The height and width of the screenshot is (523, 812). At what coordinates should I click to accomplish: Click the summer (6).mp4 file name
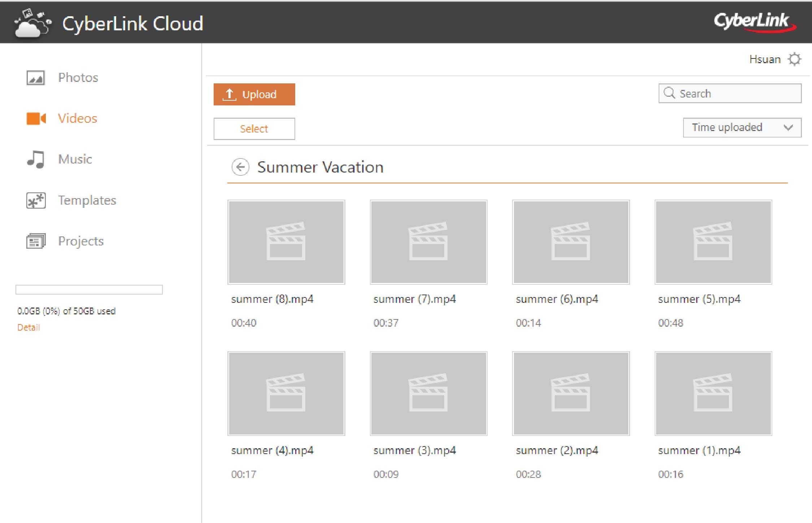click(557, 299)
